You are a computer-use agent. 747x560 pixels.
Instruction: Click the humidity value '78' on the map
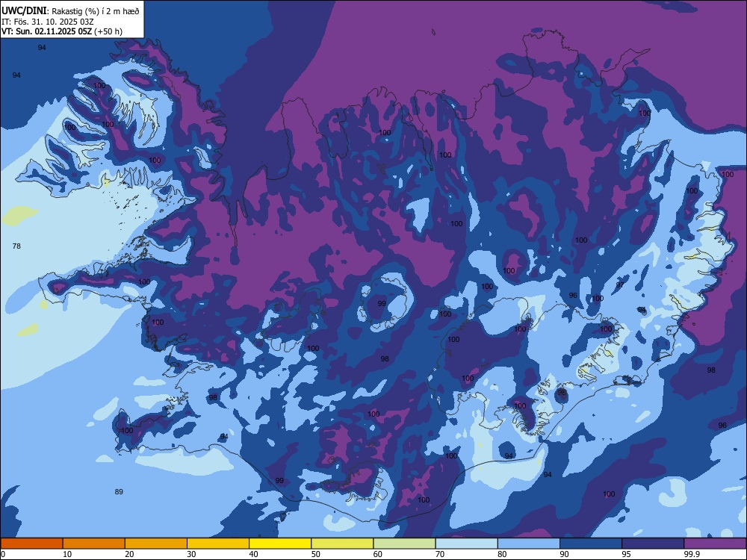pos(16,246)
